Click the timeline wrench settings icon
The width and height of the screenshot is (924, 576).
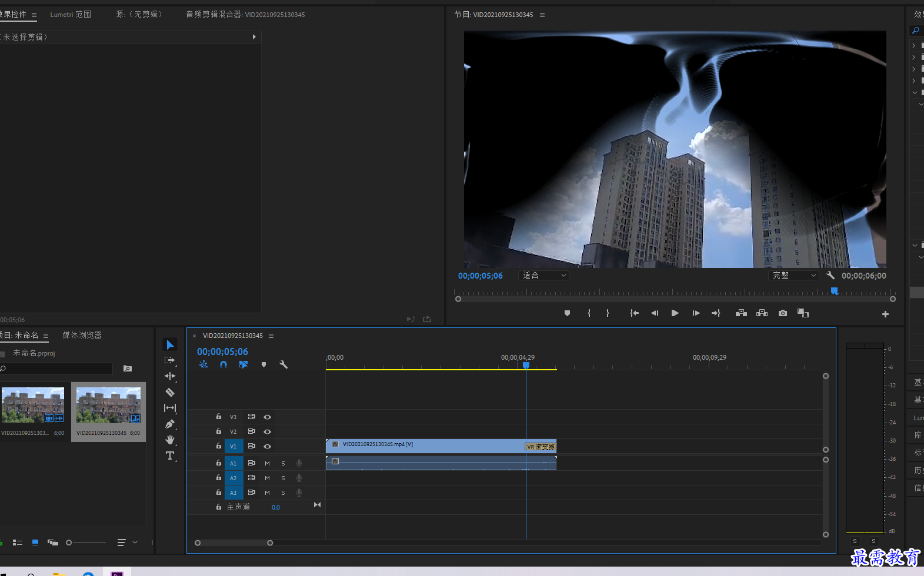pos(283,364)
